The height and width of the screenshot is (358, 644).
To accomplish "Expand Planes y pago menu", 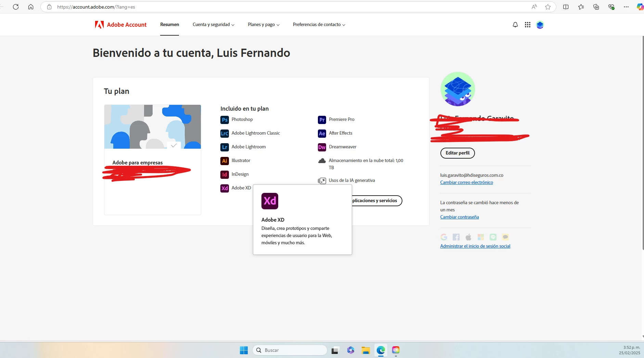I will coord(264,25).
